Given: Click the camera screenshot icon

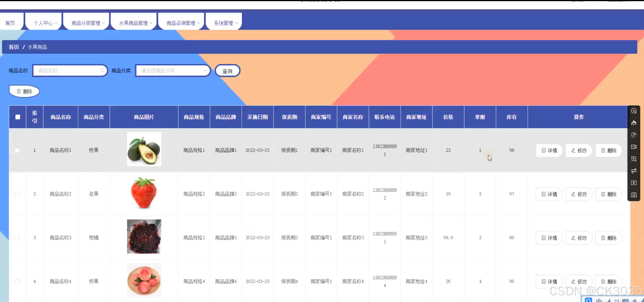Looking at the screenshot, I should [633, 195].
